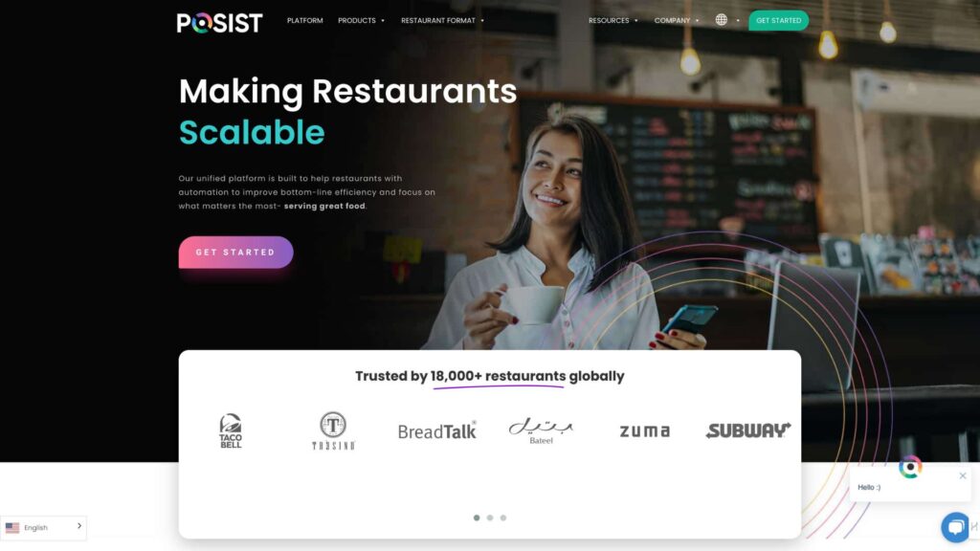Close the Hello chat popup

pyautogui.click(x=963, y=476)
